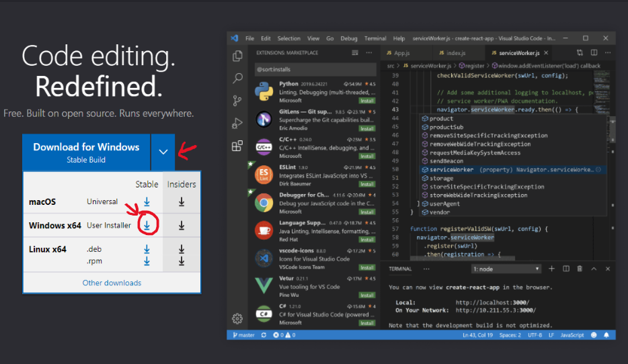
Task: Open the File menu in VS Code
Action: click(x=249, y=38)
